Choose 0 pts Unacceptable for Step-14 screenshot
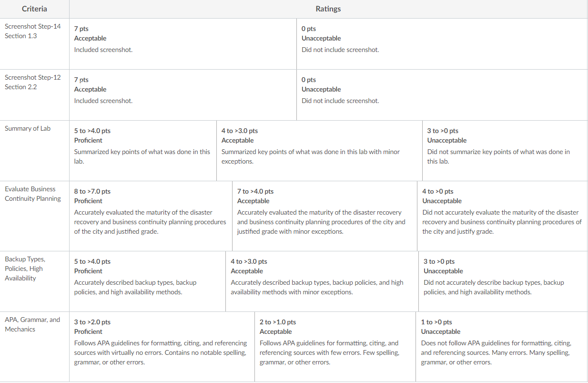The image size is (588, 383). (442, 44)
